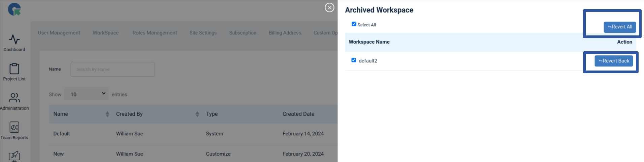Click the Customize type cell
The width and height of the screenshot is (644, 162).
(218, 154)
